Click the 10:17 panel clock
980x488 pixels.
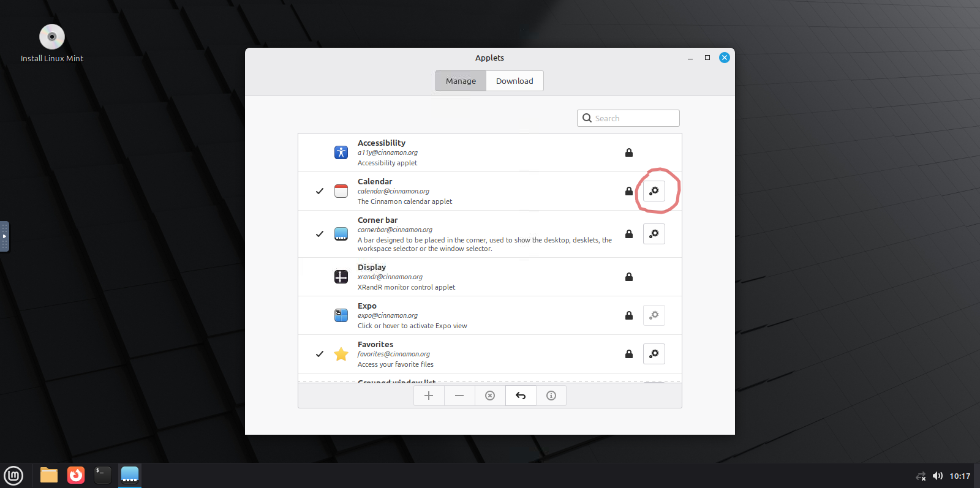point(960,476)
